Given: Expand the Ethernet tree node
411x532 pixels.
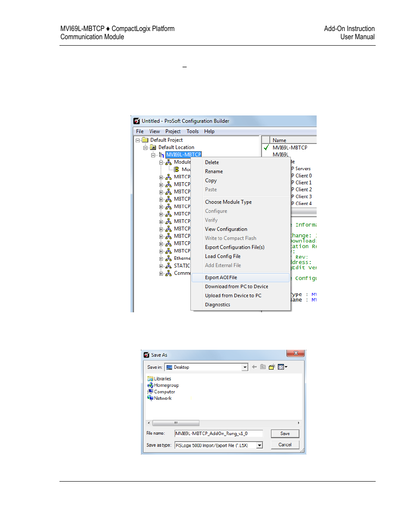Looking at the screenshot, I should pos(161,258).
